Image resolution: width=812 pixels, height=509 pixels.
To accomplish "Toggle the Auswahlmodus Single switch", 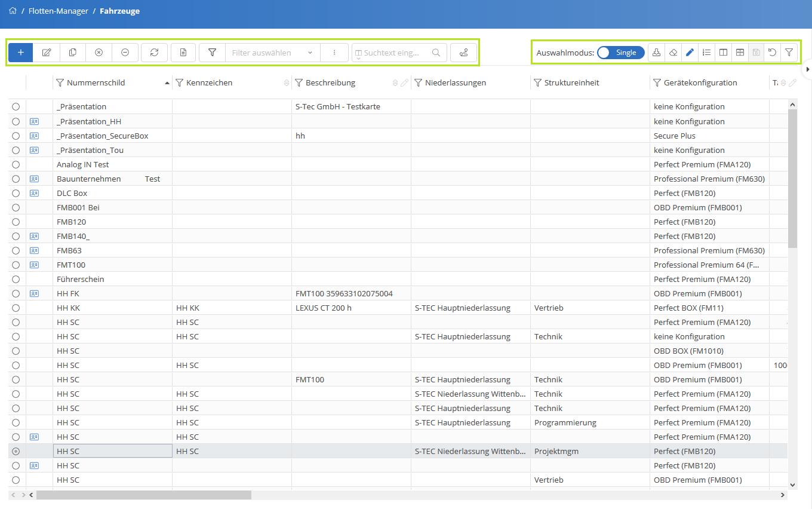I will click(620, 53).
